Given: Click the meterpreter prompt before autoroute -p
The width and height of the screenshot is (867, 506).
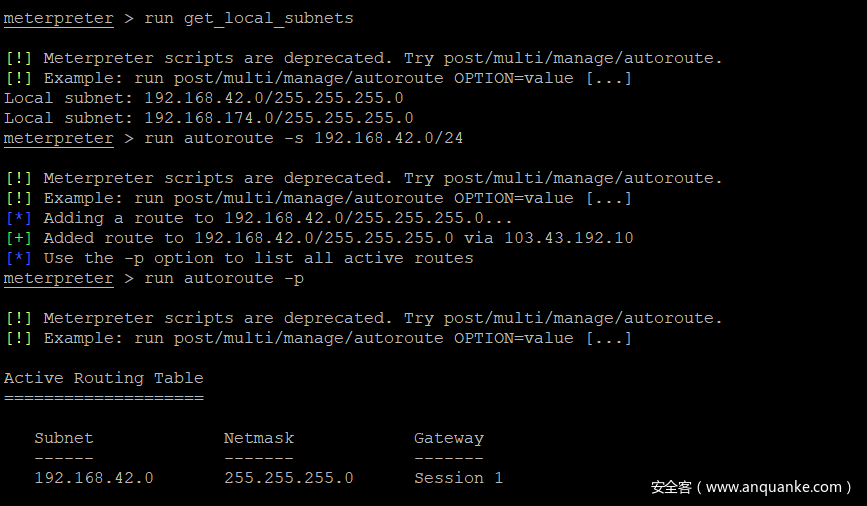Looking at the screenshot, I should point(59,278).
